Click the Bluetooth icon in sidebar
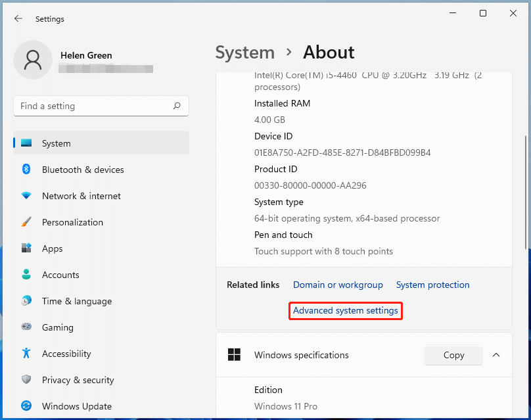The width and height of the screenshot is (531, 420). [x=26, y=169]
